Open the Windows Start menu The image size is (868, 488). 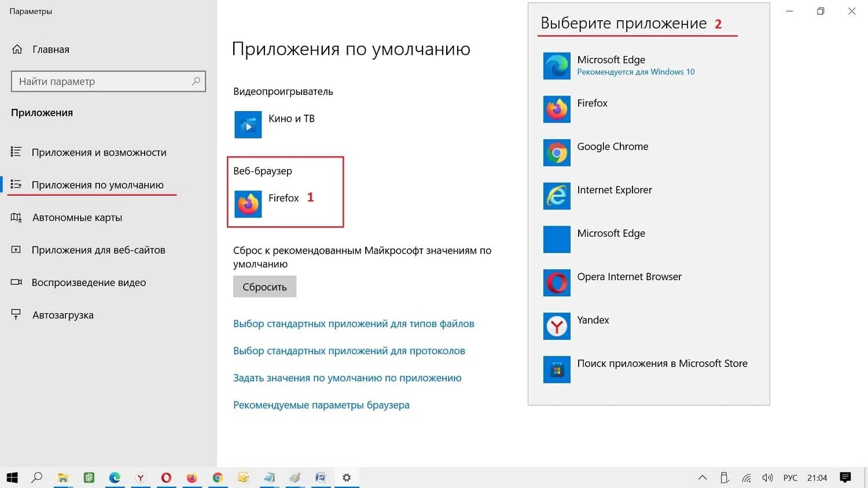pos(12,478)
